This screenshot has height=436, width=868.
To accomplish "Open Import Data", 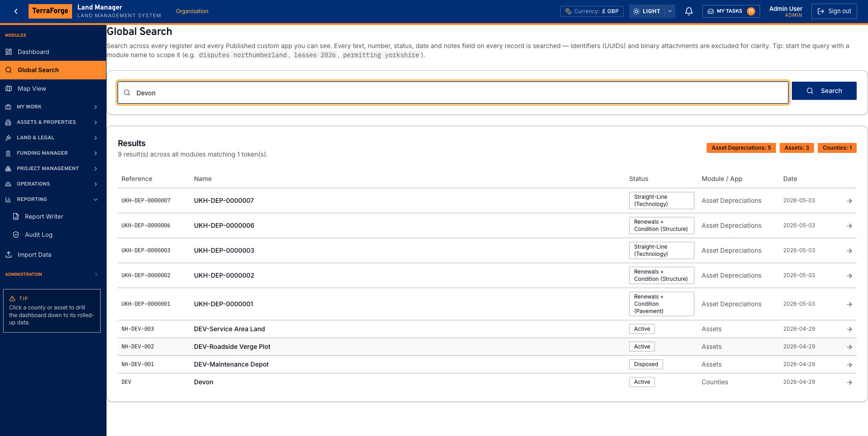I will click(53, 255).
